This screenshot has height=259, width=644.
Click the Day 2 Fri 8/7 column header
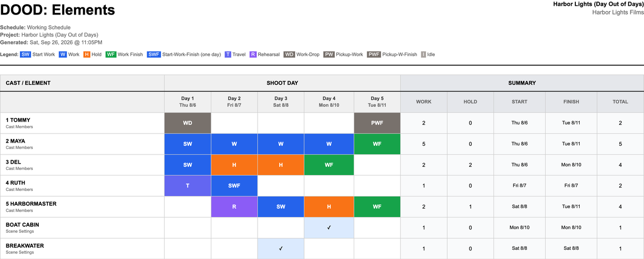click(235, 102)
